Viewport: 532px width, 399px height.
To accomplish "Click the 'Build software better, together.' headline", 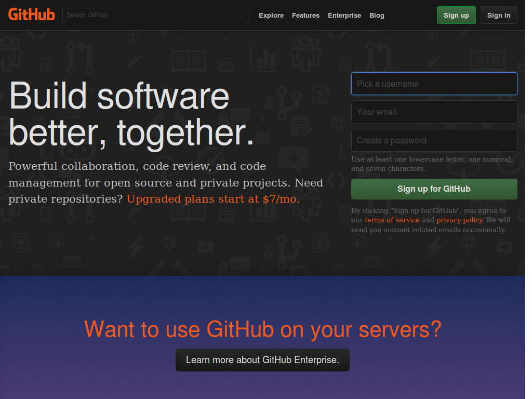I will pyautogui.click(x=131, y=115).
